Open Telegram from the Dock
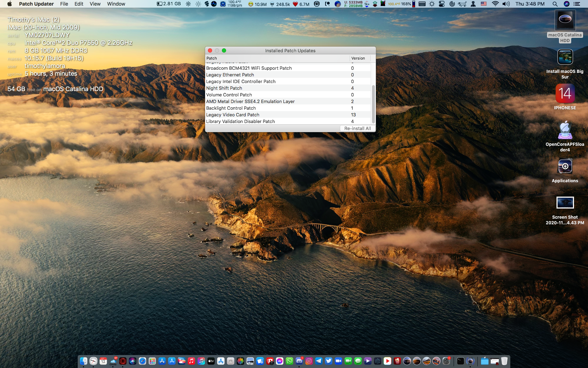 [x=319, y=361]
